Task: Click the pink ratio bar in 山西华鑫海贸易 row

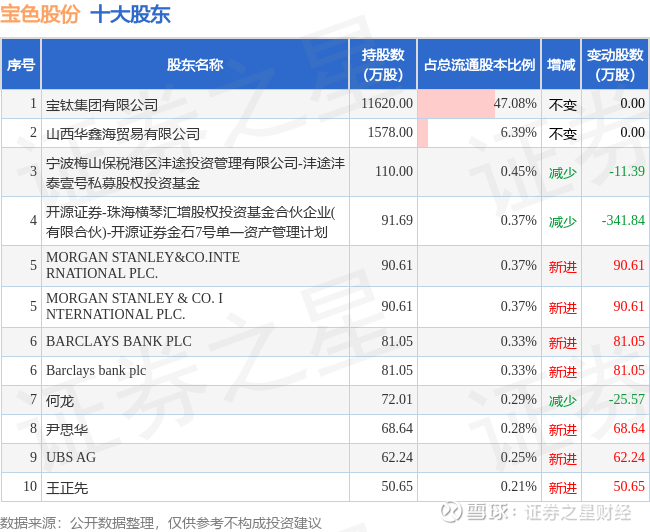Action: (x=423, y=133)
